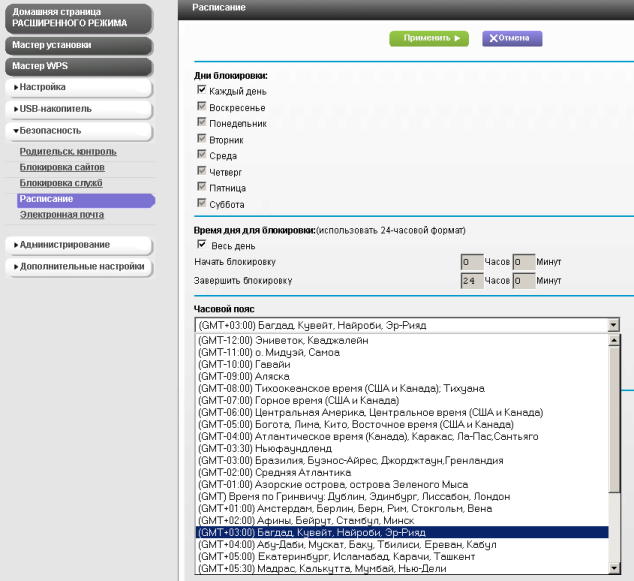Image resolution: width=634 pixels, height=581 pixels.
Task: Open Мастер WPS
Action: pyautogui.click(x=79, y=66)
